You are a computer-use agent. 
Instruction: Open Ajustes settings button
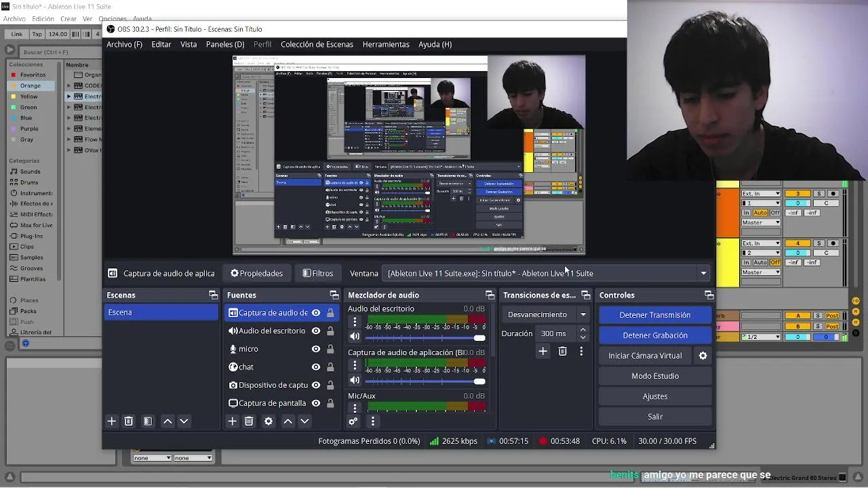(x=655, y=396)
